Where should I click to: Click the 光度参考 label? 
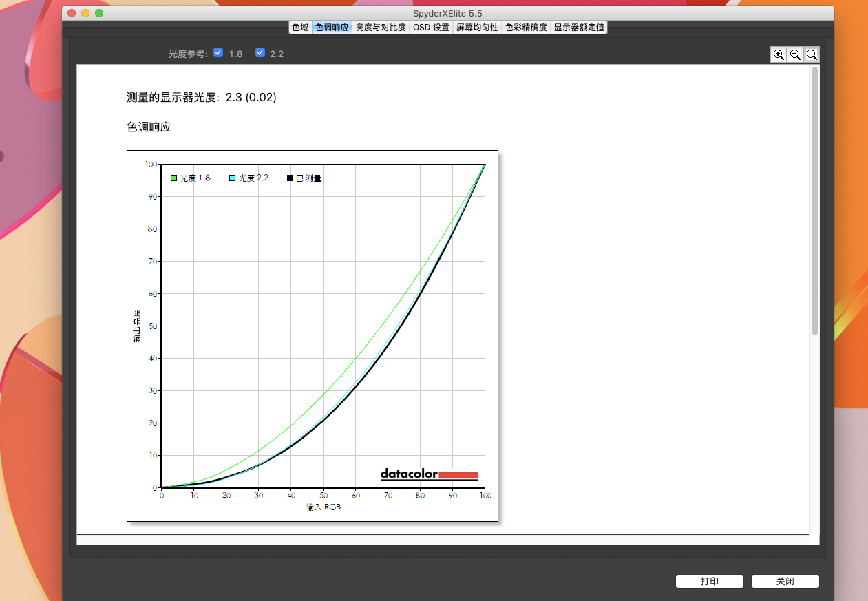[x=188, y=53]
